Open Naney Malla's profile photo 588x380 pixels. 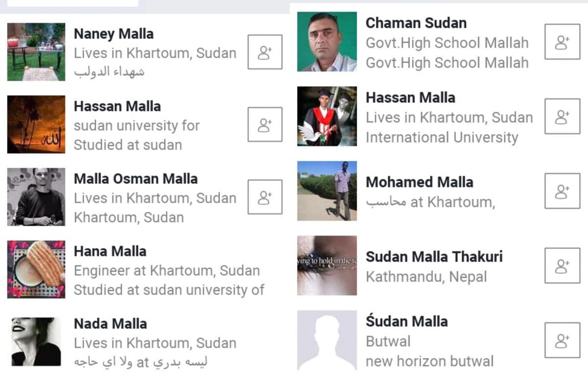(x=36, y=52)
